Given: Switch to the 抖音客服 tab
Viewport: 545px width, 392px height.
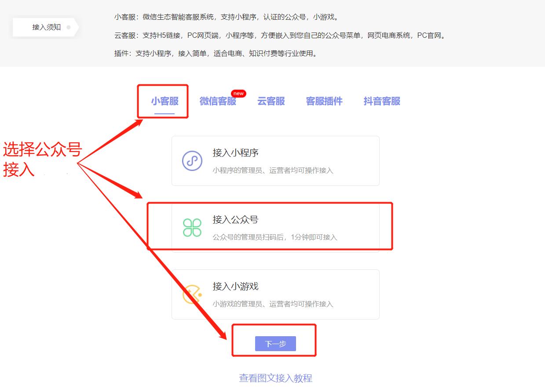Looking at the screenshot, I should tap(381, 101).
